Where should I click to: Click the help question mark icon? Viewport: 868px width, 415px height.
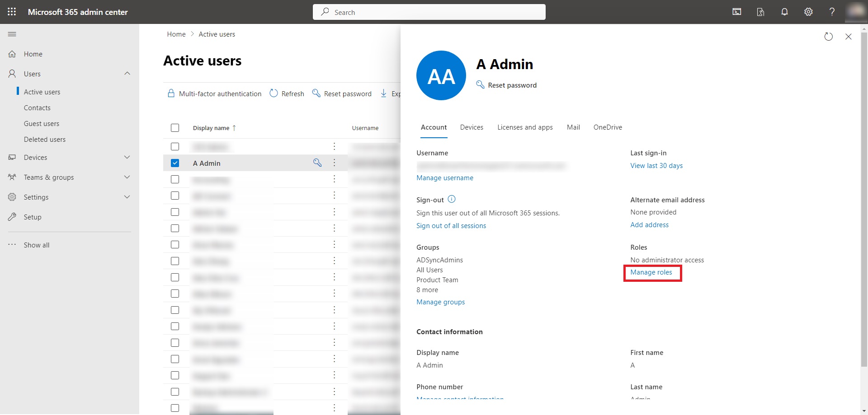coord(832,12)
